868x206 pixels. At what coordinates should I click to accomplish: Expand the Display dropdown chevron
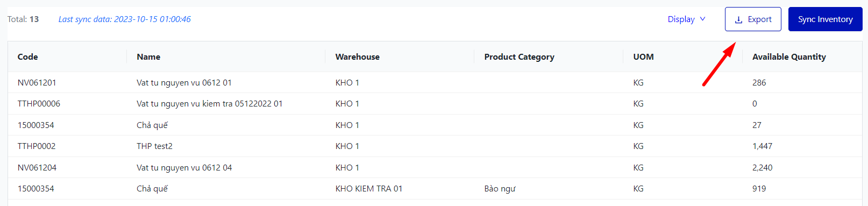(x=702, y=19)
